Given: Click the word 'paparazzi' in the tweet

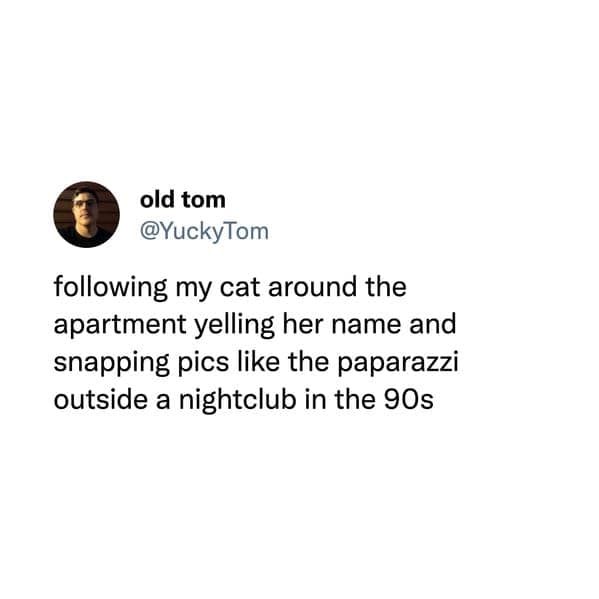Looking at the screenshot, I should [x=398, y=363].
